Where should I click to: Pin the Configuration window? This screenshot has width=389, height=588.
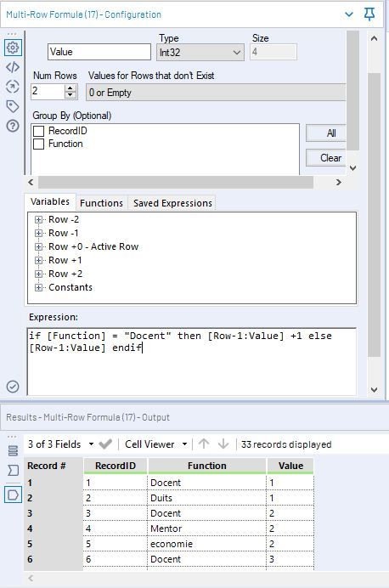coord(369,14)
